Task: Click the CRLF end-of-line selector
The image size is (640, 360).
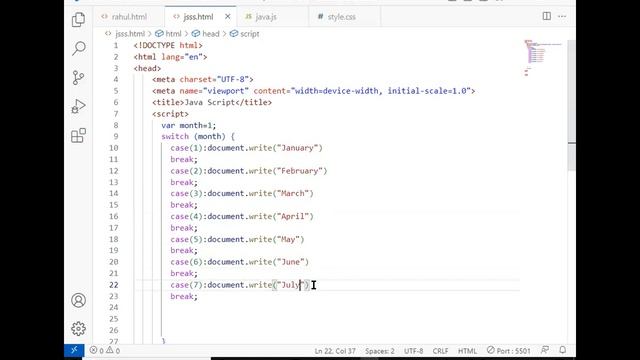Action: [x=440, y=351]
